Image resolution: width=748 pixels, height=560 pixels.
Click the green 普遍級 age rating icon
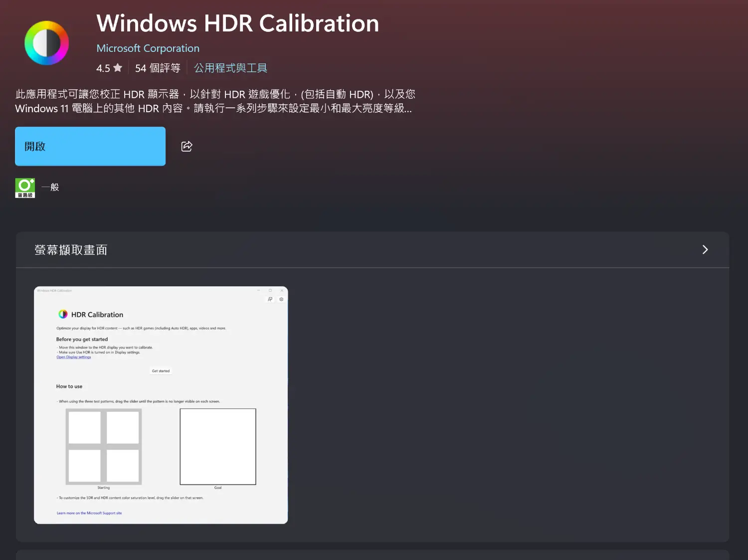(x=25, y=188)
